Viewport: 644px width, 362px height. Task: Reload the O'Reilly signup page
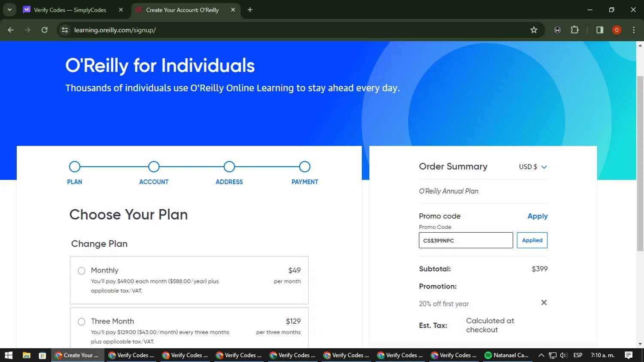click(x=45, y=30)
